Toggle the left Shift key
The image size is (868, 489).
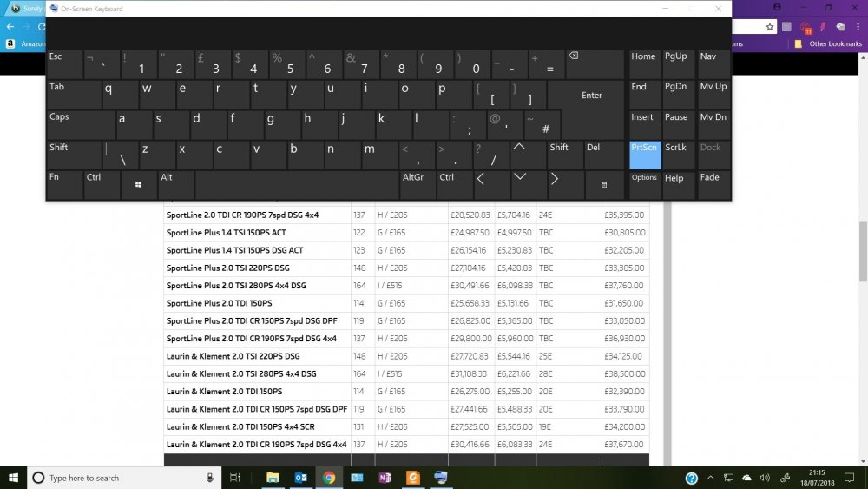(74, 155)
